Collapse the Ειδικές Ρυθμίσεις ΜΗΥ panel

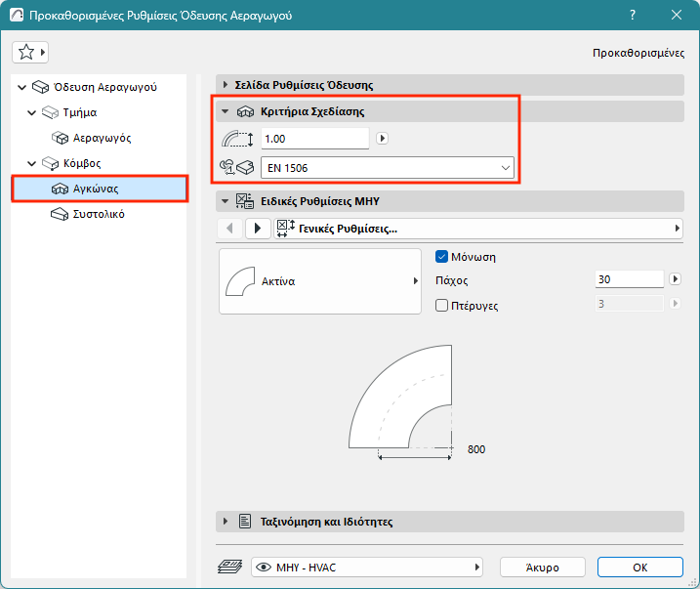coord(226,201)
